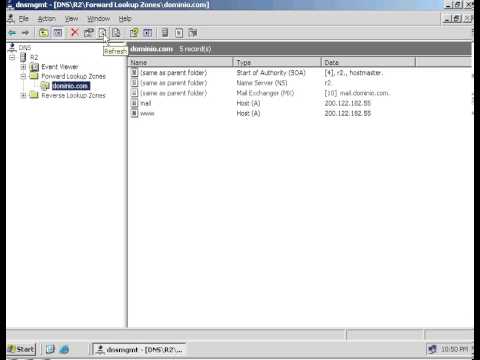Collapse the R2 server node
This screenshot has height=360, width=480.
[x=12, y=57]
